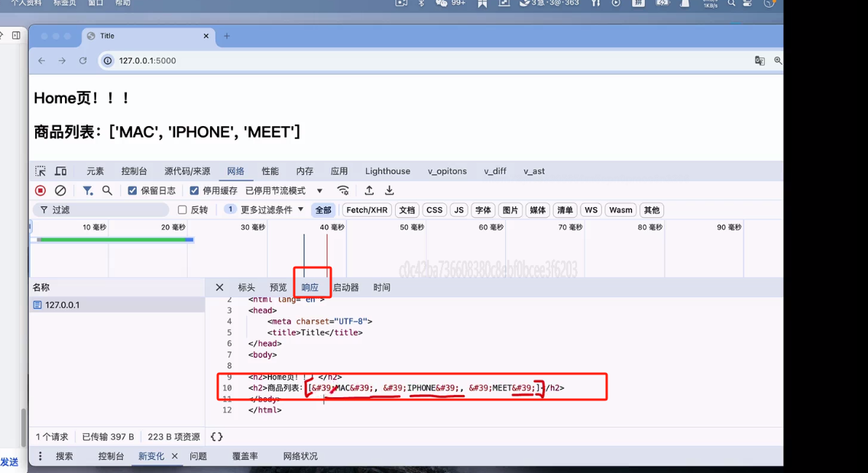Filter by 其他 requests
The width and height of the screenshot is (868, 473).
652,210
